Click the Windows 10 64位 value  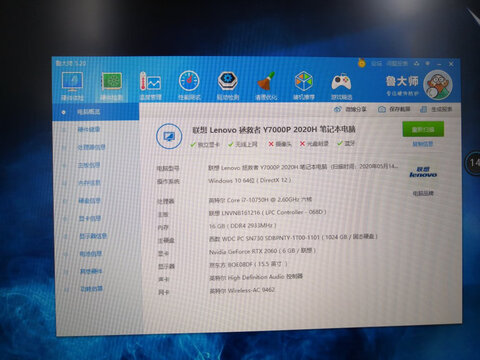250,180
